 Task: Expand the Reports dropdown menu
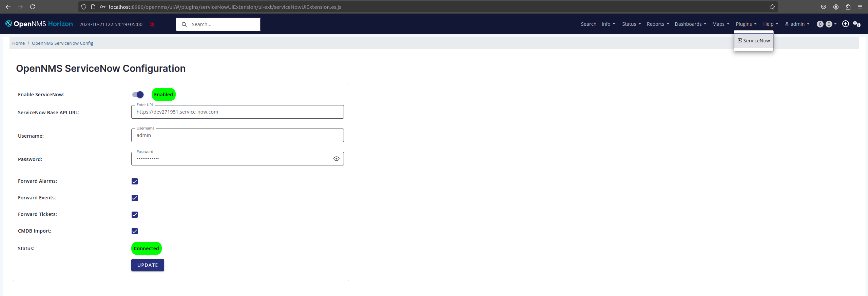coord(657,24)
